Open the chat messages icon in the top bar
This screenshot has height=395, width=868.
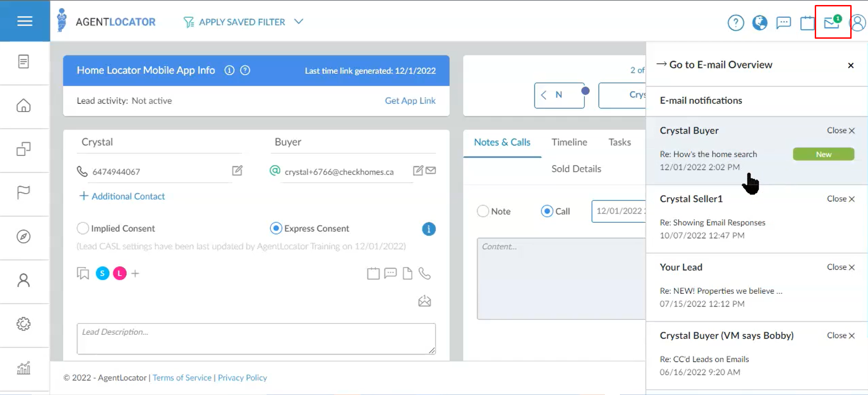pyautogui.click(x=783, y=22)
